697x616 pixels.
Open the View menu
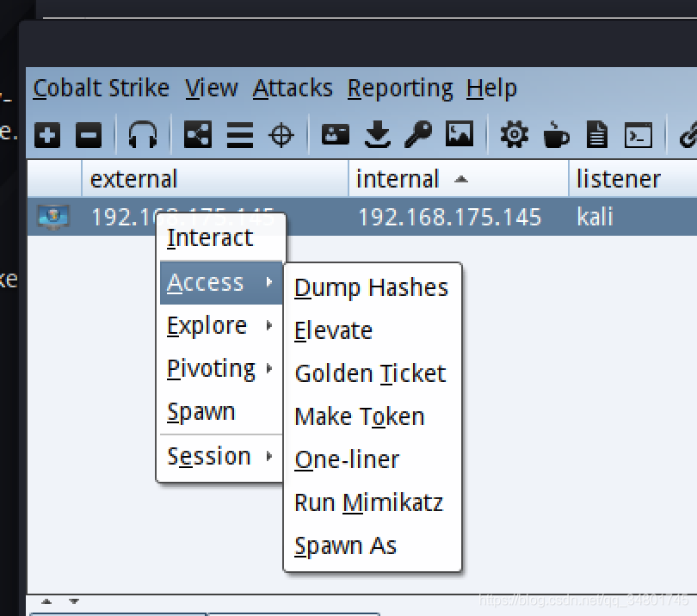[211, 88]
